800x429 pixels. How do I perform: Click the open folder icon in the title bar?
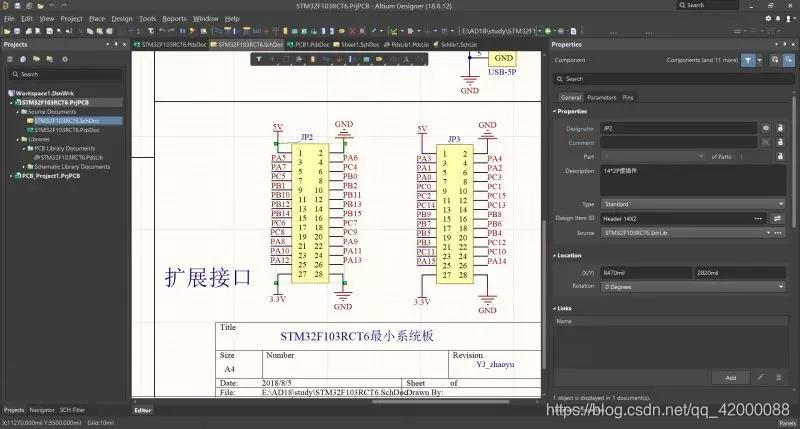40,6
